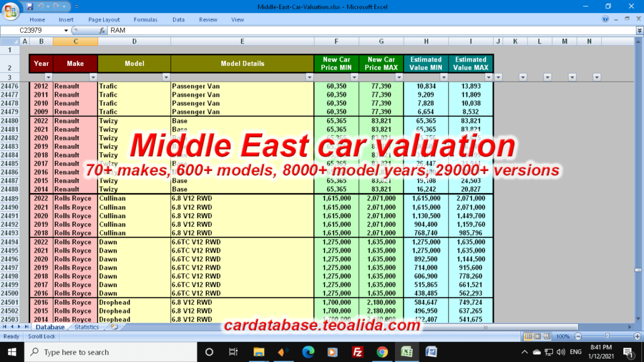Open the Make column filter dropdown

pyautogui.click(x=93, y=76)
